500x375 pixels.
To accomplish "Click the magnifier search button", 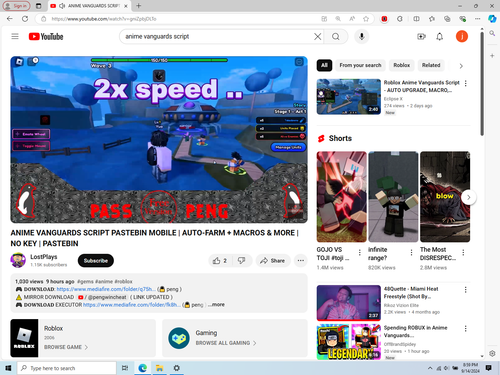I will pyautogui.click(x=336, y=36).
